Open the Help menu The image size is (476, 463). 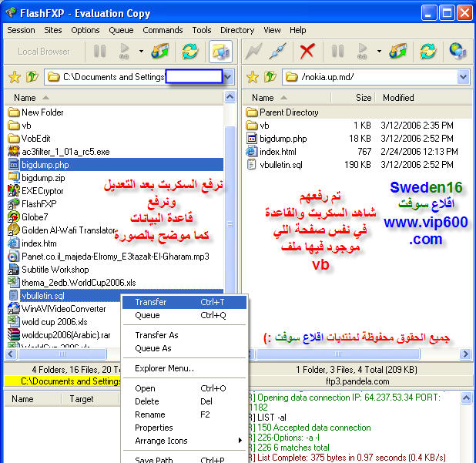298,30
